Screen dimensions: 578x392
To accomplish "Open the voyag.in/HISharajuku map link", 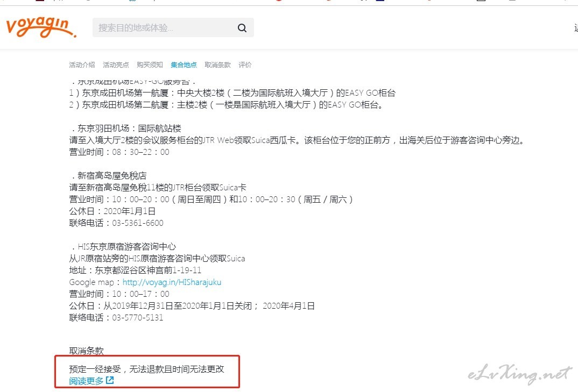I will click(172, 282).
